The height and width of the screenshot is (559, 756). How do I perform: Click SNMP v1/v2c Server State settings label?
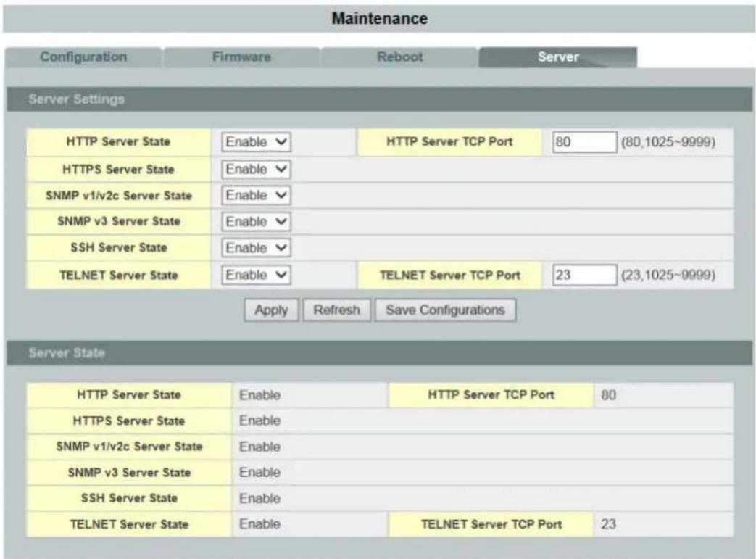[x=119, y=195]
